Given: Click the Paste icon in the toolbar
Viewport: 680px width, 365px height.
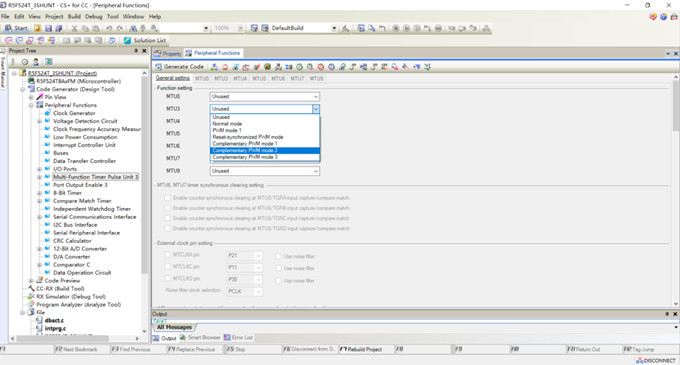Looking at the screenshot, I should (95, 28).
